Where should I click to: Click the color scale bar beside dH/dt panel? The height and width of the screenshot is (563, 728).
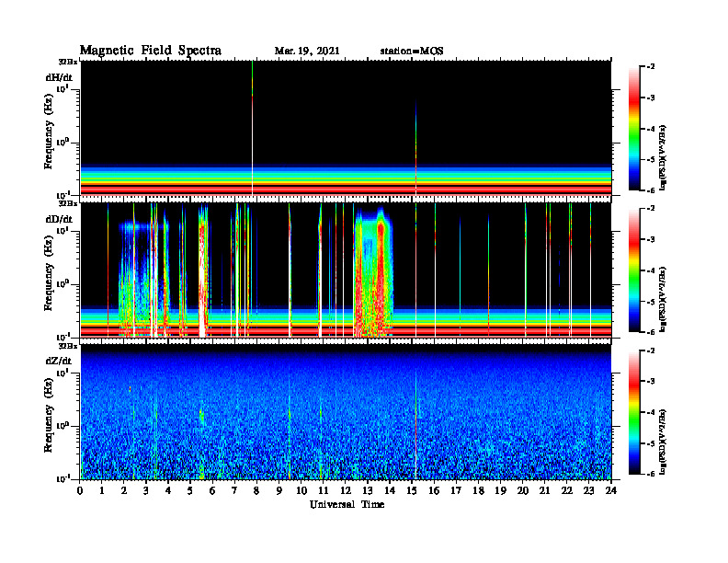(634, 129)
